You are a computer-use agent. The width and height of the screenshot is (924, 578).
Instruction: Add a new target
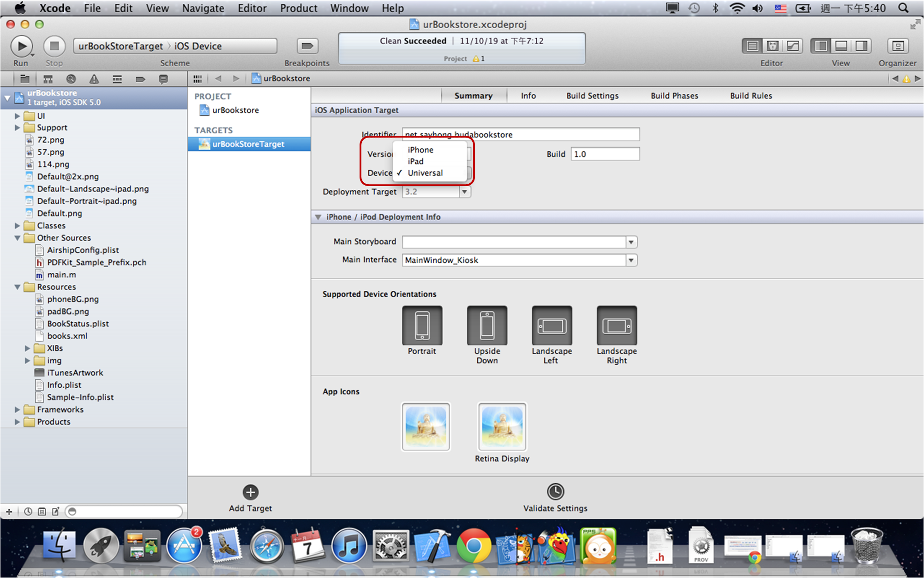coord(251,499)
